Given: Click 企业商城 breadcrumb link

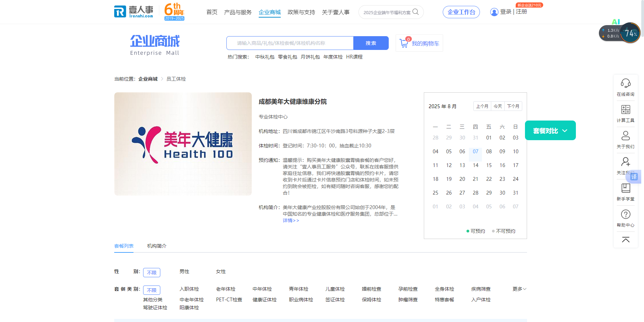Looking at the screenshot, I should [148, 79].
